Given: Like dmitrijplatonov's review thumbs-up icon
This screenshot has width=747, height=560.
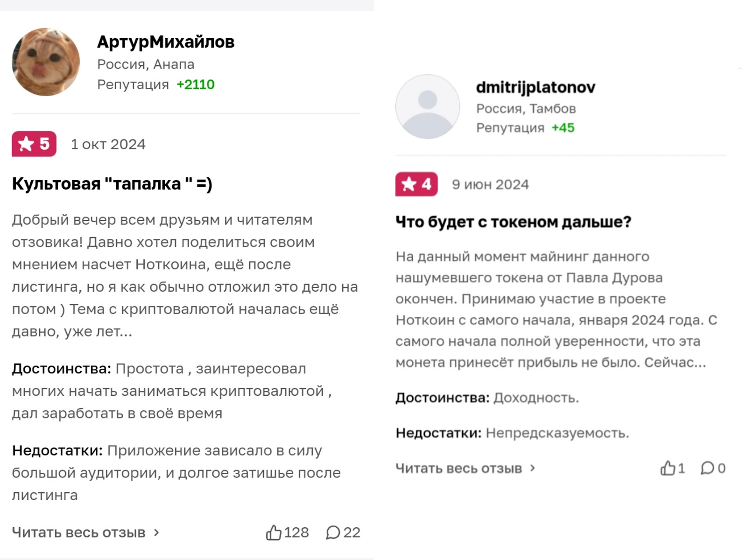Looking at the screenshot, I should coord(668,468).
